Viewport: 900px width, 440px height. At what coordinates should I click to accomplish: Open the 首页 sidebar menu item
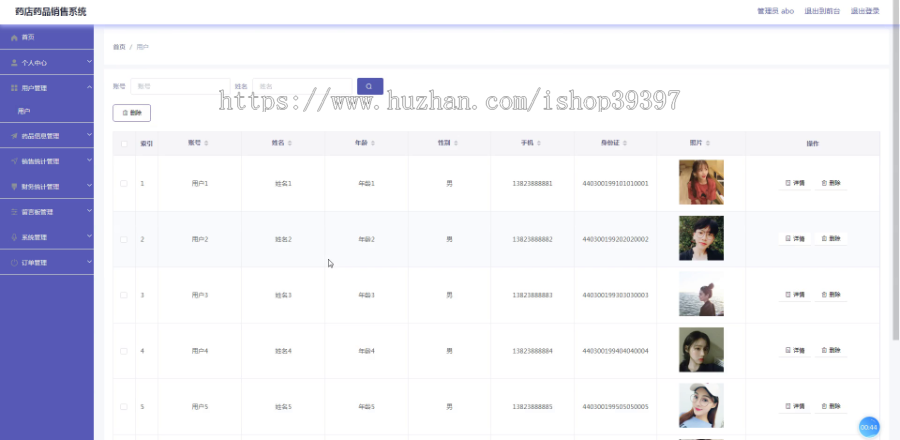[46, 37]
